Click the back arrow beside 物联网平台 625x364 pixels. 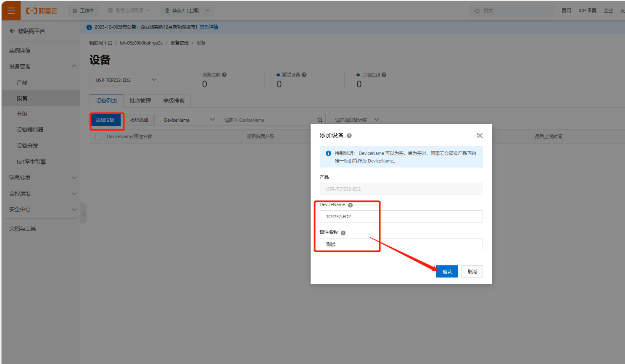click(12, 31)
